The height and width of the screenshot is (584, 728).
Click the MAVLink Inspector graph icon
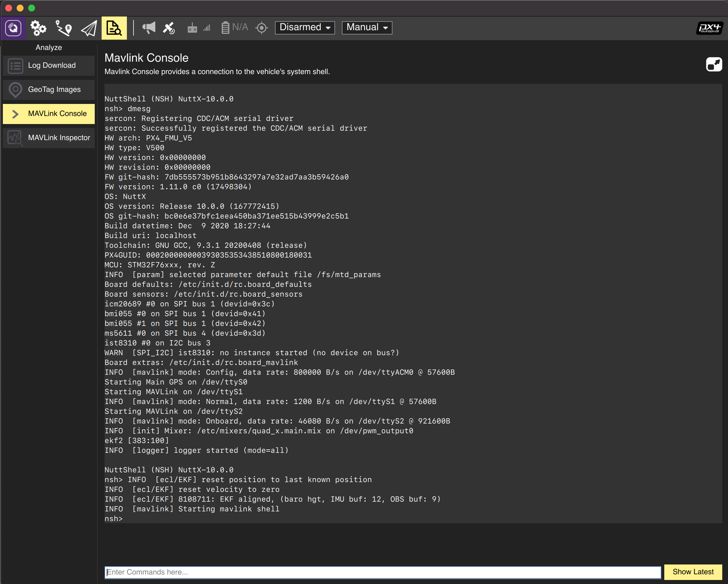pos(15,138)
